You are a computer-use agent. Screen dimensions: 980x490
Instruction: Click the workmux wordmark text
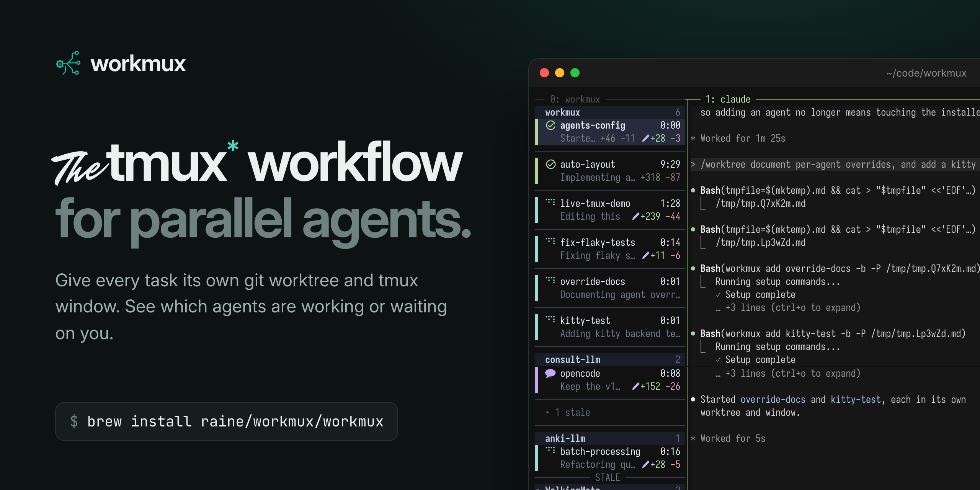[x=138, y=64]
